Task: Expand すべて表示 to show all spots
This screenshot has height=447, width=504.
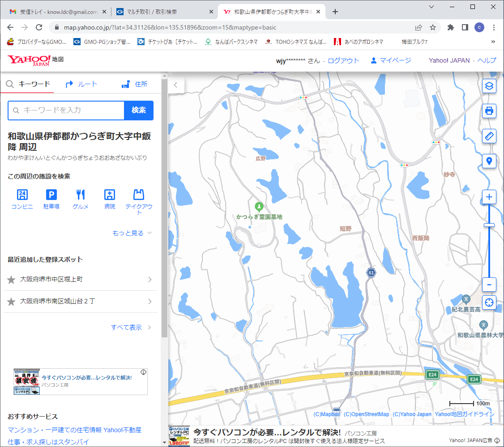Action: click(131, 328)
